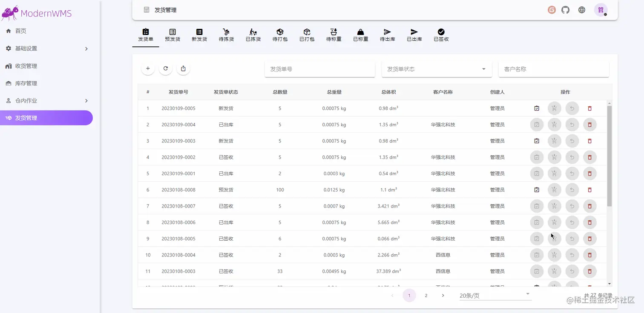Click undo arrow icon in row 20230108-0007
Viewport: 644px width, 313px height.
(x=572, y=206)
